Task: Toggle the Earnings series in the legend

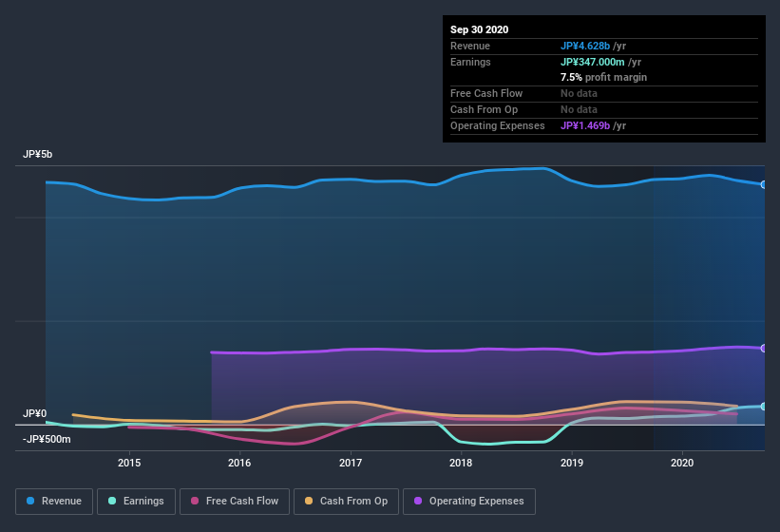Action: point(136,502)
